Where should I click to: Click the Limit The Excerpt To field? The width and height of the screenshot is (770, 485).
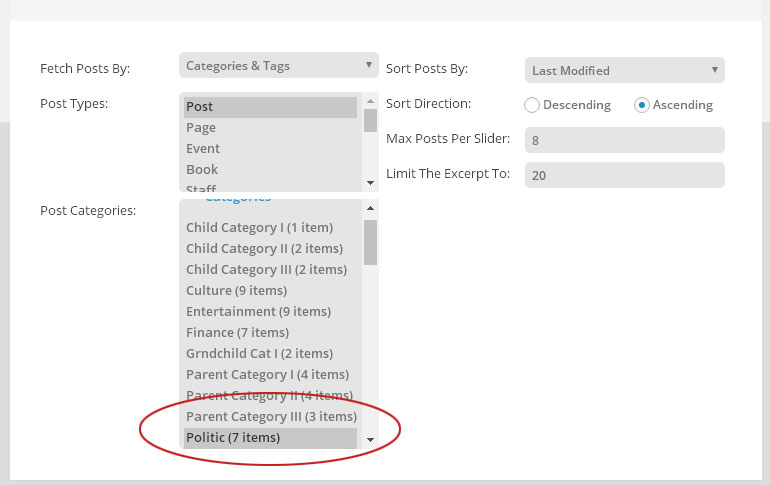(x=624, y=175)
